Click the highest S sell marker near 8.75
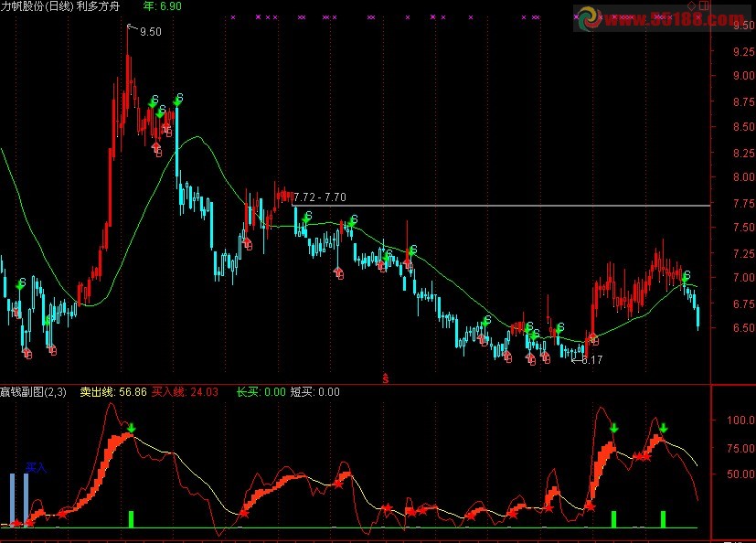This screenshot has width=756, height=543. click(x=180, y=98)
